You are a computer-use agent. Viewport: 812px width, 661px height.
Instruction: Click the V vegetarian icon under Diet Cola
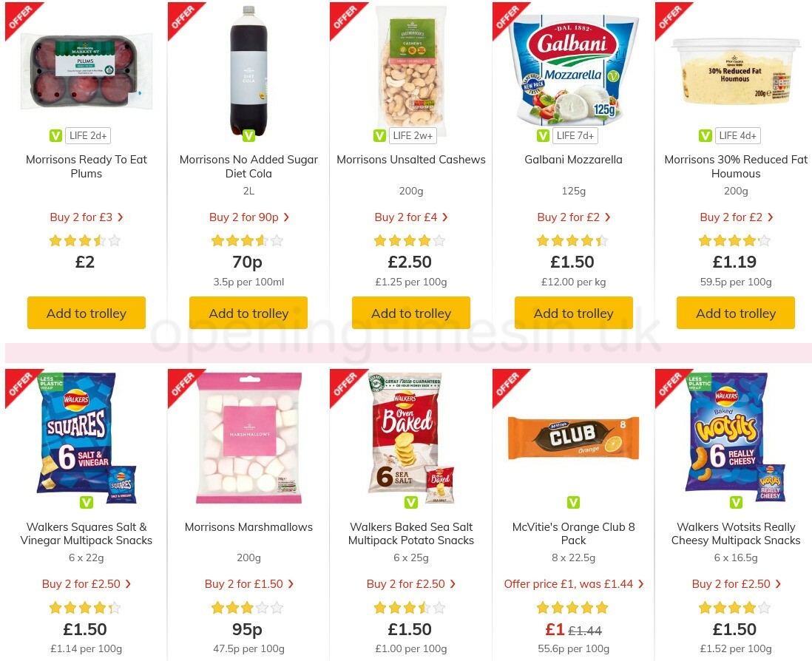(x=248, y=135)
